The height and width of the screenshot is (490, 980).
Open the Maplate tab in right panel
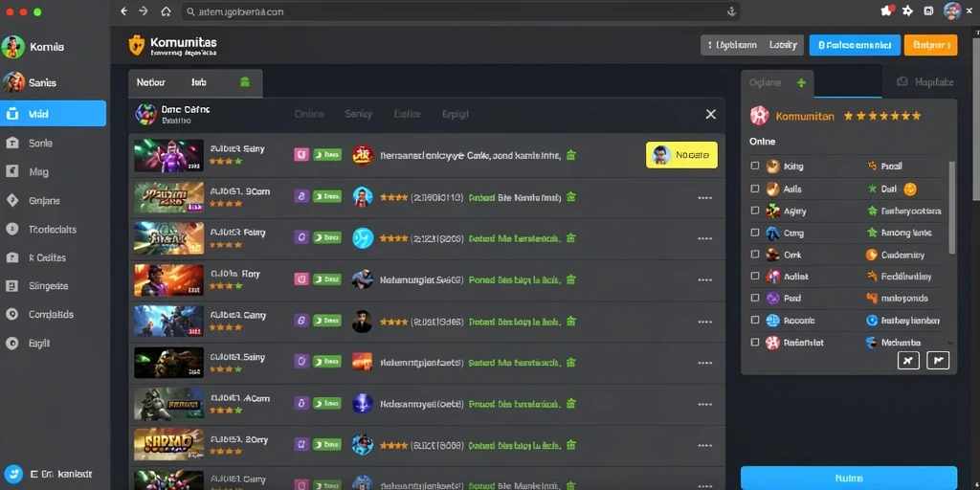point(925,82)
